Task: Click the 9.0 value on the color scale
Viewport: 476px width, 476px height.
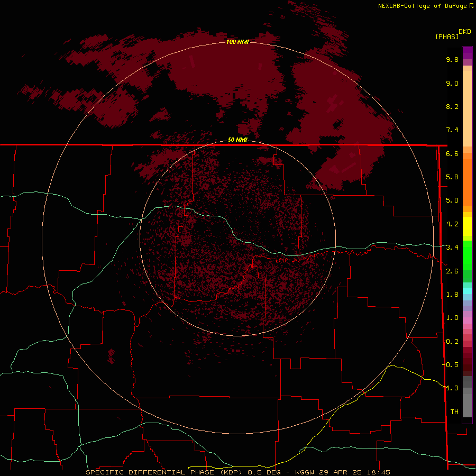Action: coord(452,83)
